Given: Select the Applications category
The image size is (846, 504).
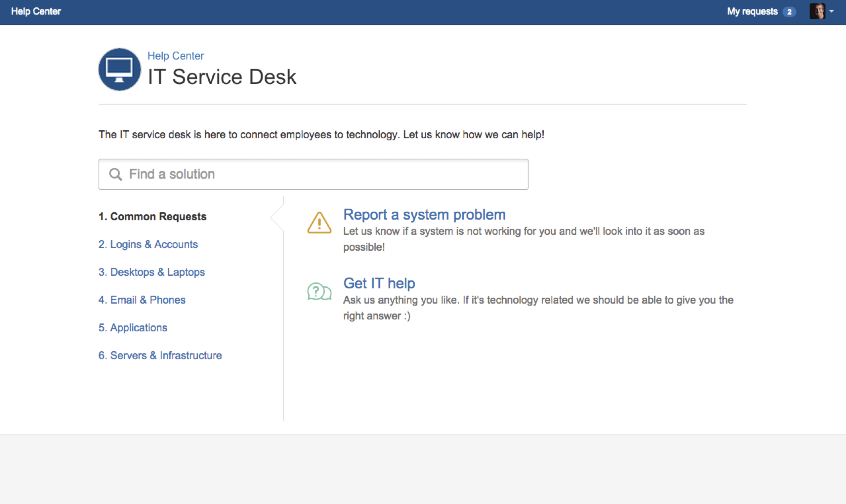Looking at the screenshot, I should pyautogui.click(x=133, y=327).
